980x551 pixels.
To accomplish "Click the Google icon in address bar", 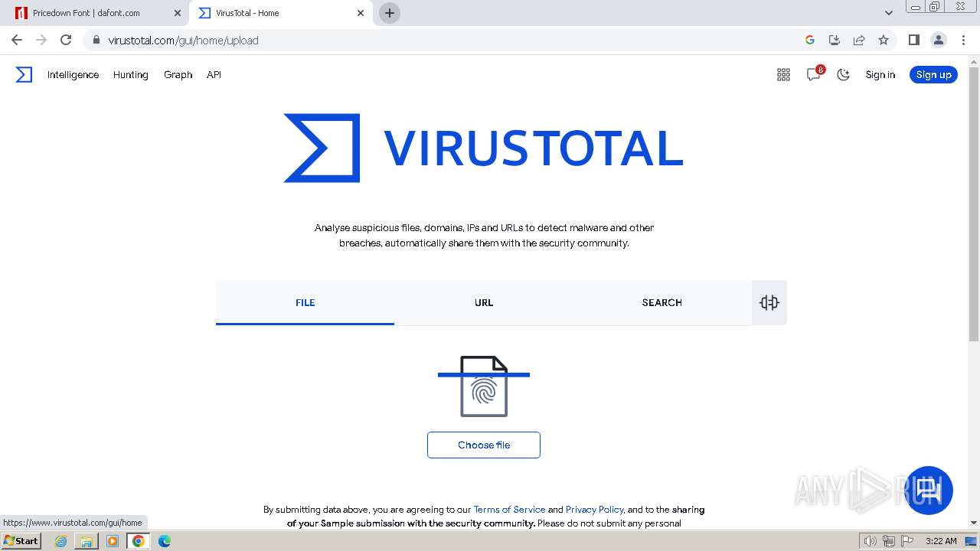I will [x=810, y=40].
